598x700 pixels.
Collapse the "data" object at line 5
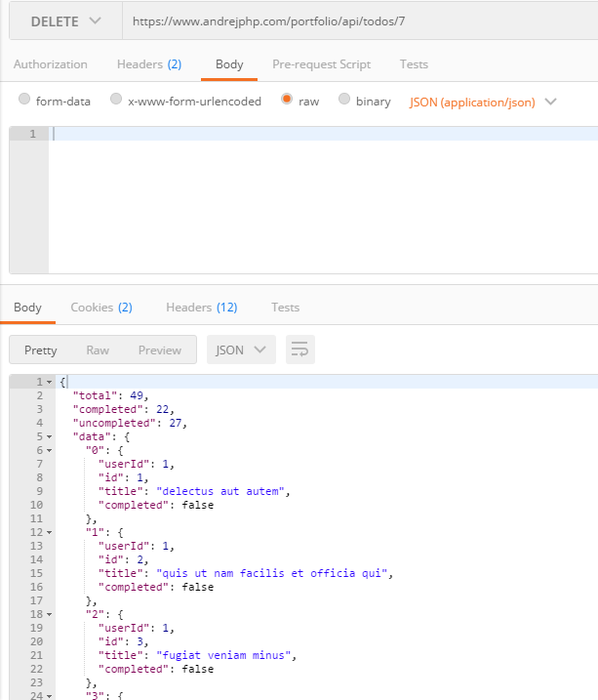coord(50,437)
